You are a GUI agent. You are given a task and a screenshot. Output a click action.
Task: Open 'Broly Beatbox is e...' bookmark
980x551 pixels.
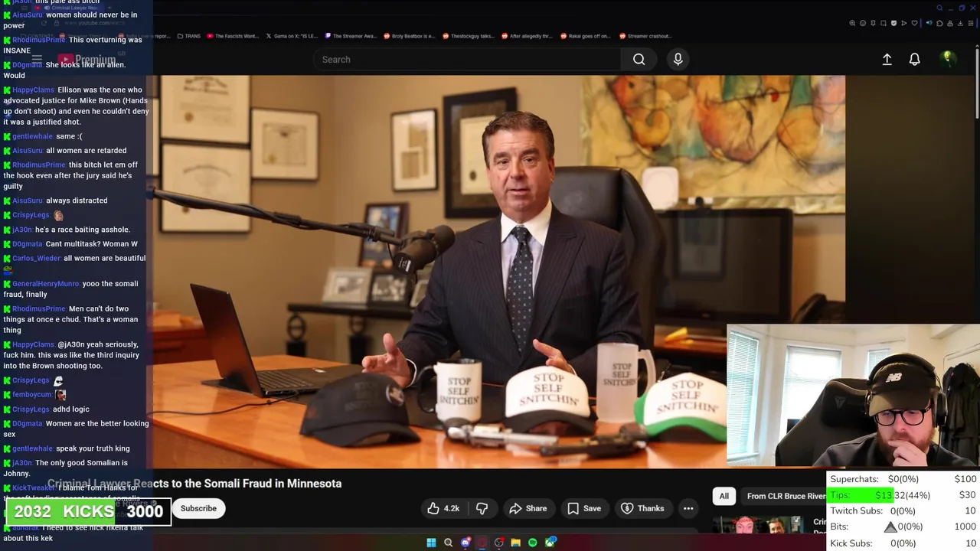[410, 36]
